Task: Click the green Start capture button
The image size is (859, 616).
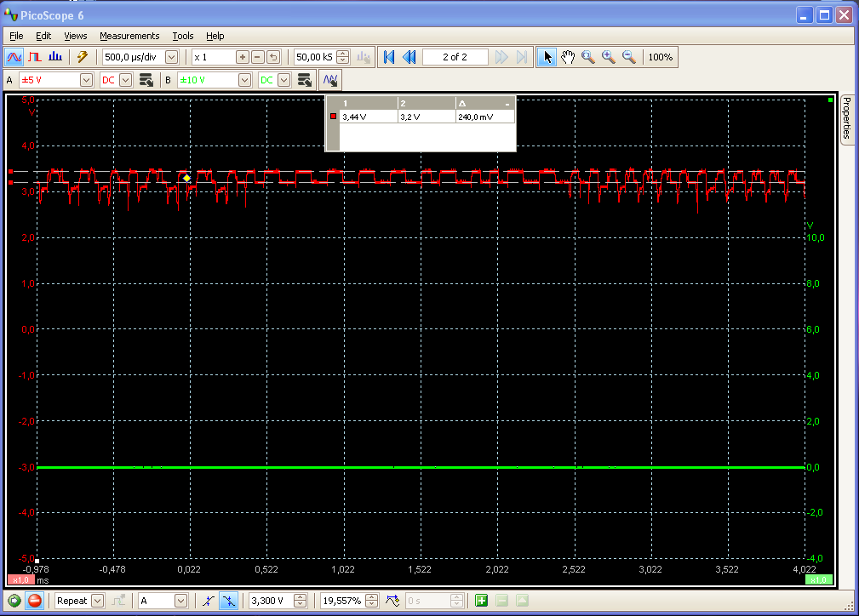Action: [14, 601]
